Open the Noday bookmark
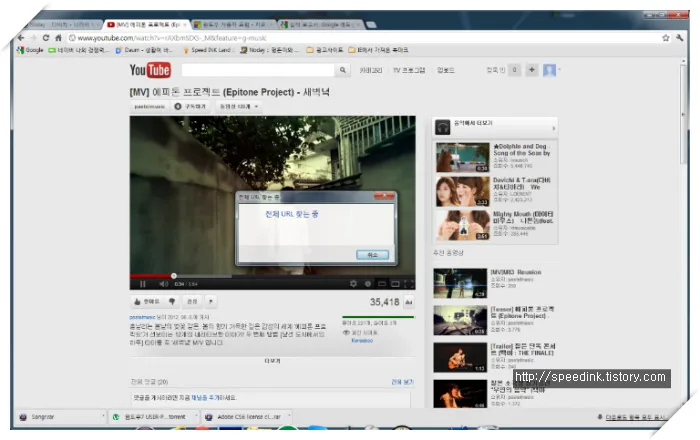Viewport: 700px width, 440px height. tap(270, 50)
